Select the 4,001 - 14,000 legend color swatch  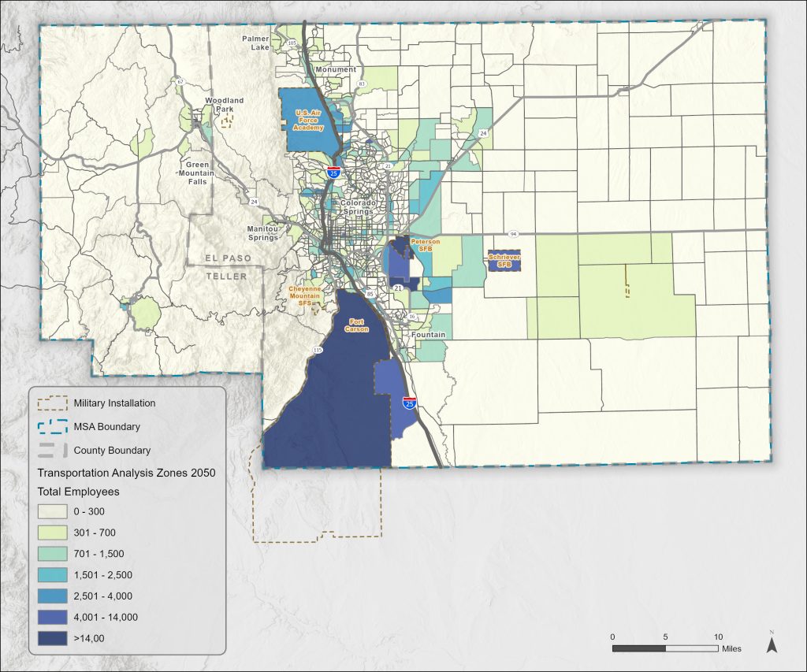click(x=53, y=617)
